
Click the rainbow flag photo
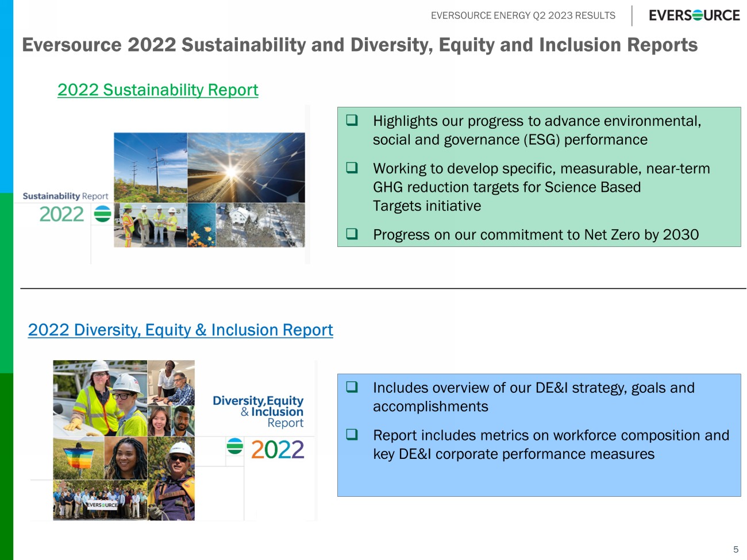click(x=78, y=458)
